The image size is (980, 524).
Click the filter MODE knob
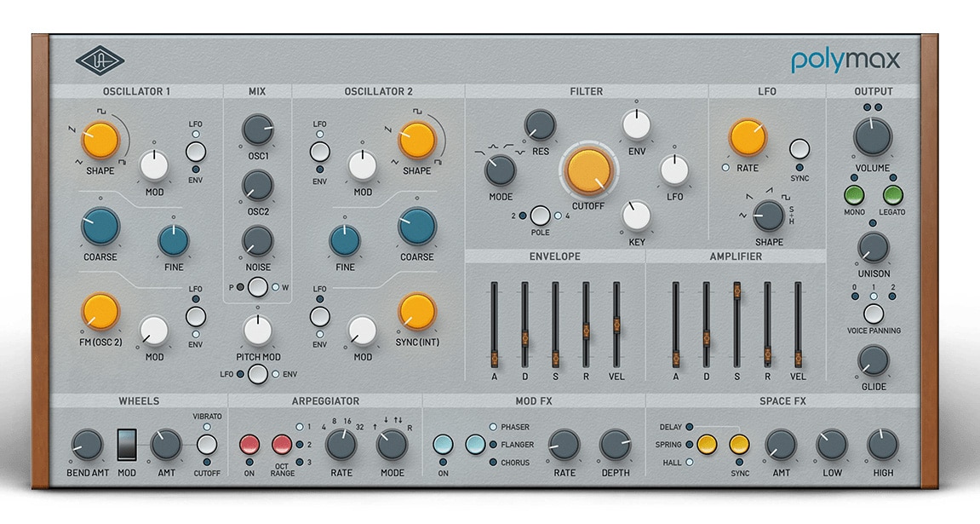pos(500,170)
